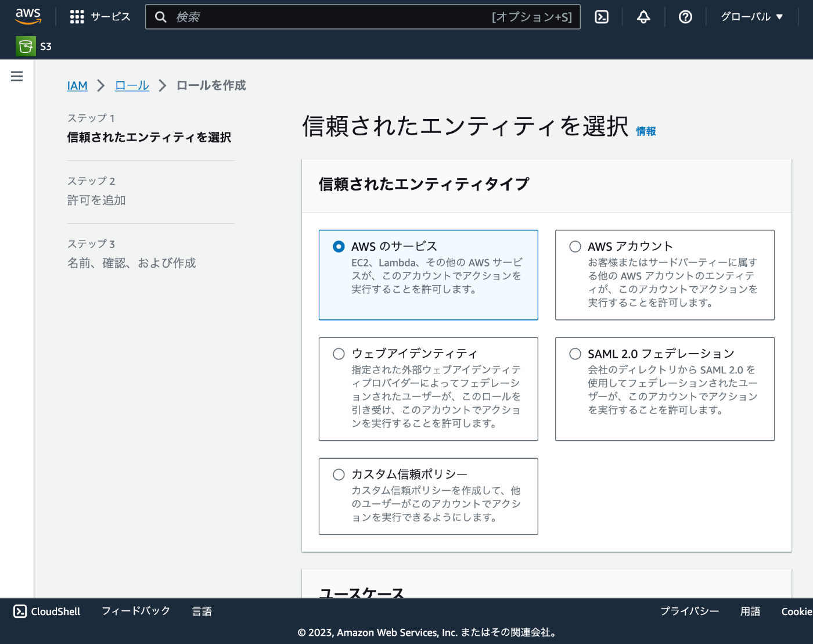Click the ロール breadcrumb link
Viewport: 813px width, 644px height.
[132, 86]
